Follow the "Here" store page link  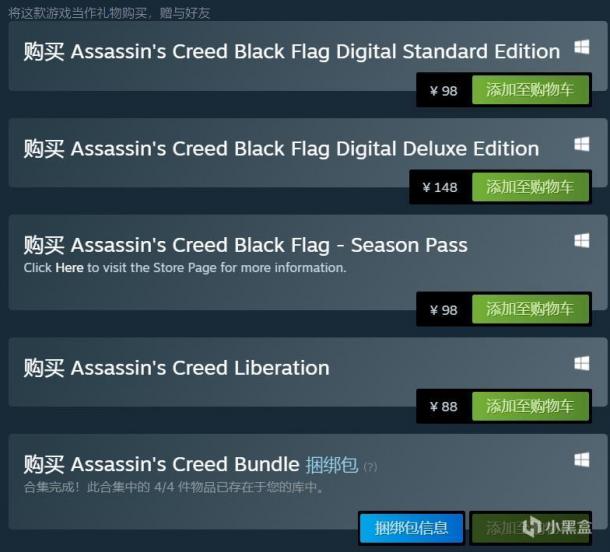pyautogui.click(x=69, y=268)
